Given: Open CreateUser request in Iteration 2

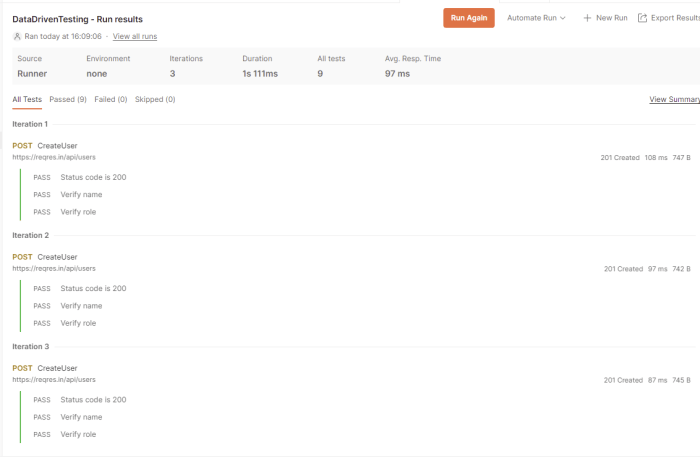Looking at the screenshot, I should [57, 257].
